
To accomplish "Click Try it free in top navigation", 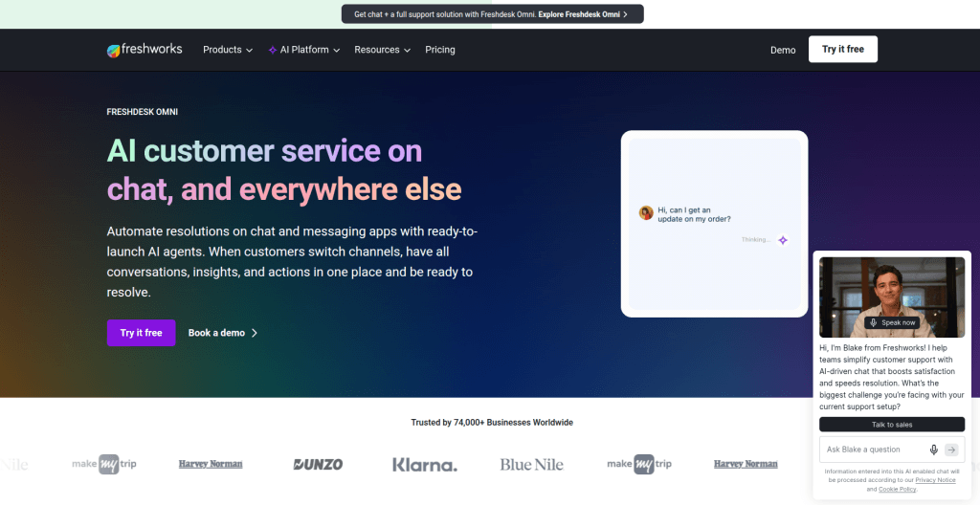I will click(x=842, y=50).
